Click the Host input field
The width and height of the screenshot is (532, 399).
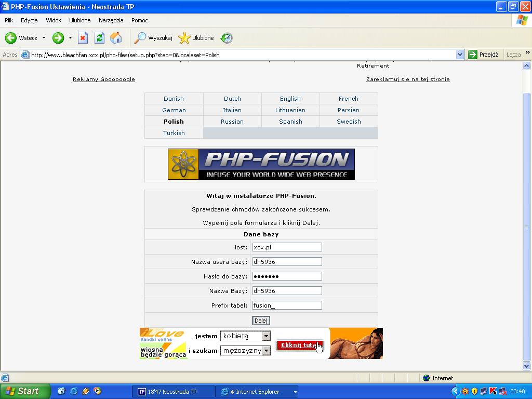point(287,247)
